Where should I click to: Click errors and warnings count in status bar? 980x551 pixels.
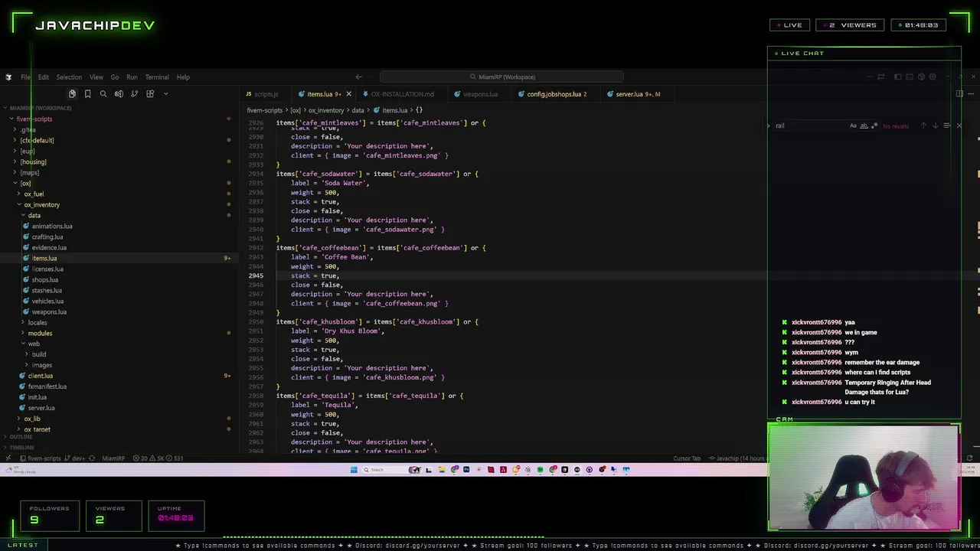[157, 458]
